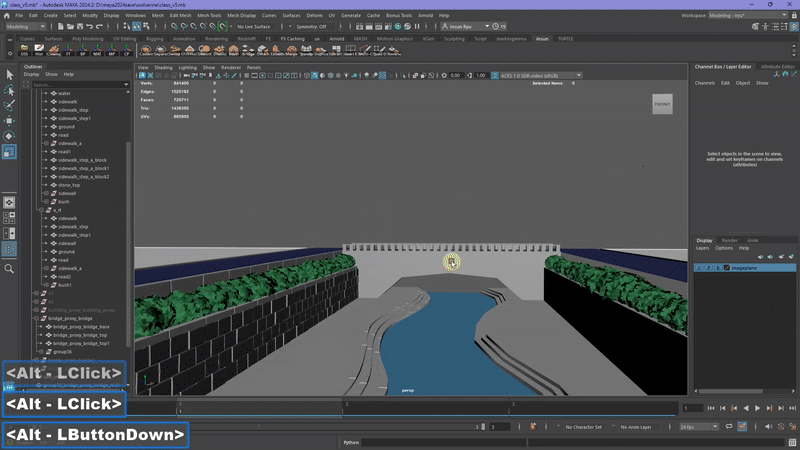
Task: Play animation forwards
Action: tap(758, 408)
